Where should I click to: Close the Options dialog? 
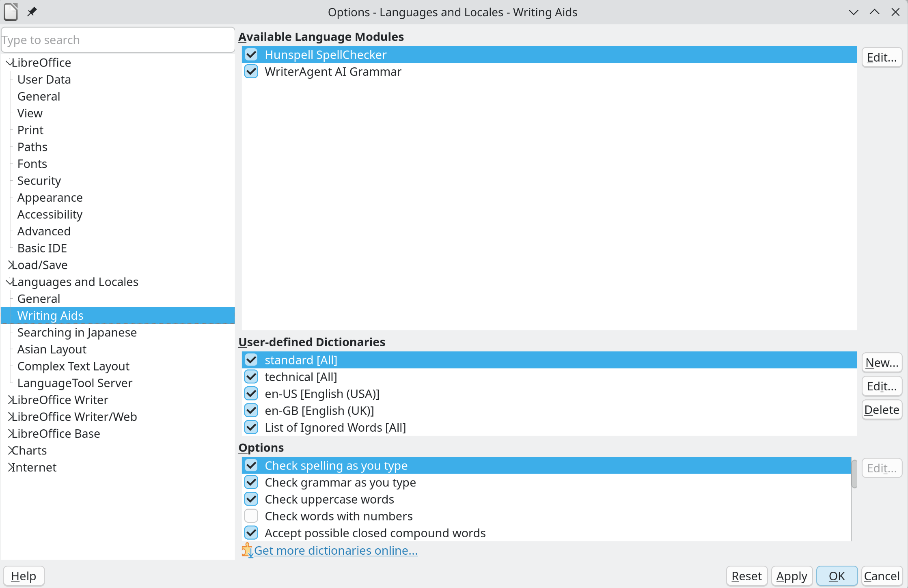click(x=895, y=12)
